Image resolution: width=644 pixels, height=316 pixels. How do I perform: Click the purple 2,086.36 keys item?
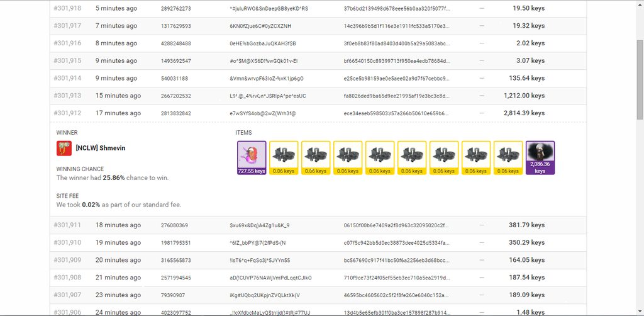540,157
